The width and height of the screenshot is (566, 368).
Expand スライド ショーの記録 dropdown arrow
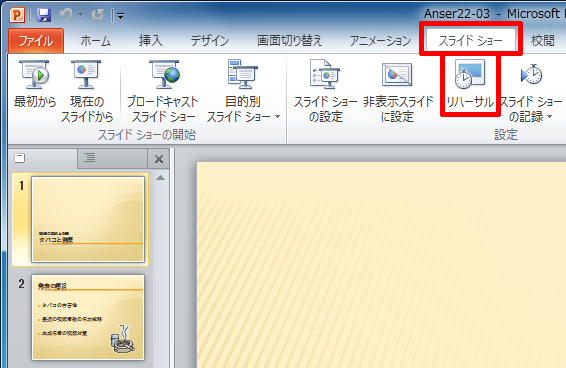click(x=549, y=117)
